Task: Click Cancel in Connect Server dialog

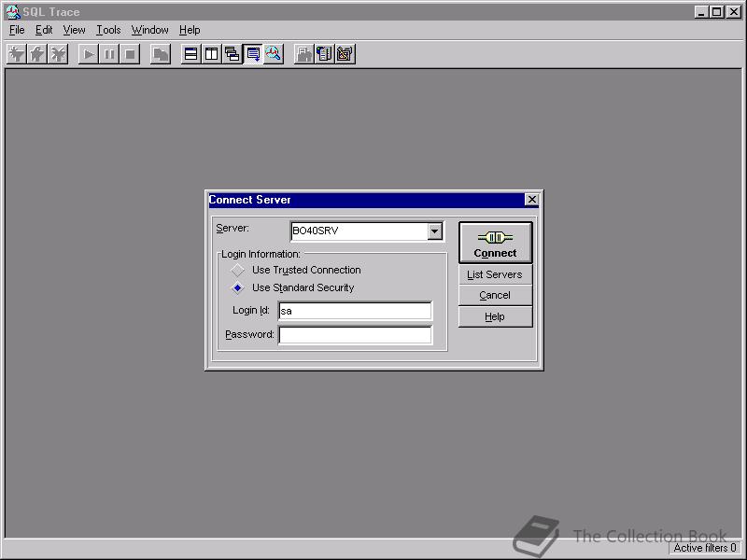Action: click(496, 295)
